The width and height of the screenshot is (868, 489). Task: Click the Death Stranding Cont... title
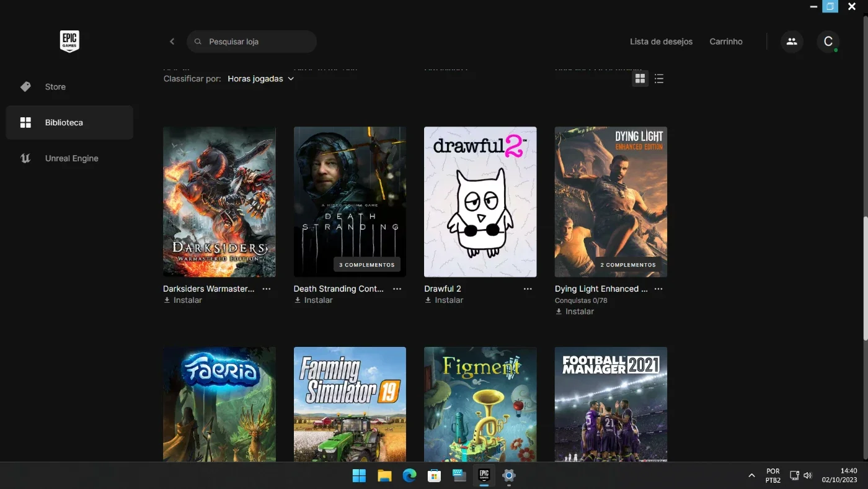(339, 289)
